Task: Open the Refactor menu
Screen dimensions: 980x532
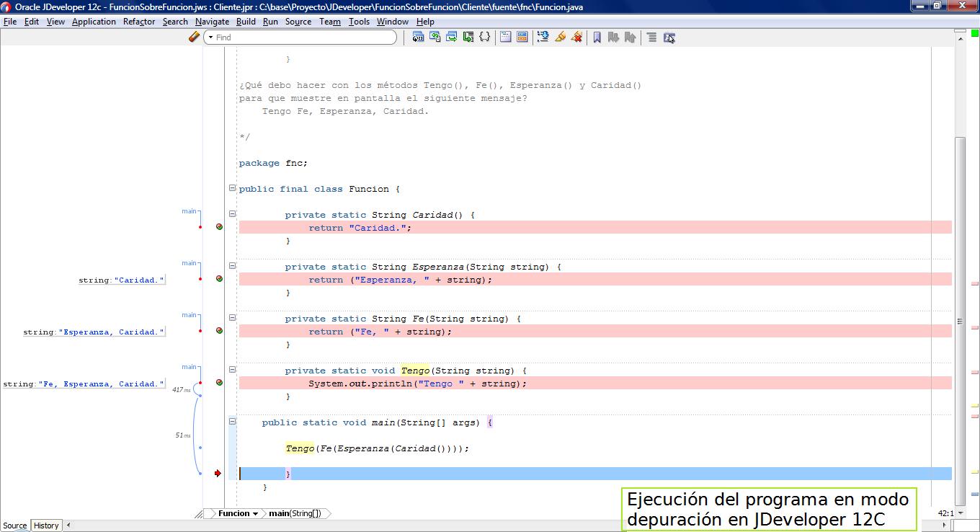Action: [139, 21]
